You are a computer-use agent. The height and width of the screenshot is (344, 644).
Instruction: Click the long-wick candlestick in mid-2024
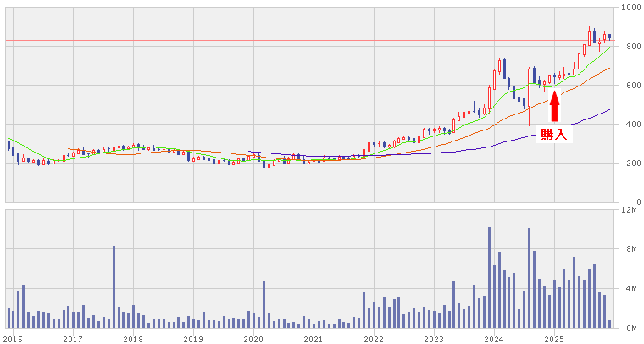coord(530,97)
